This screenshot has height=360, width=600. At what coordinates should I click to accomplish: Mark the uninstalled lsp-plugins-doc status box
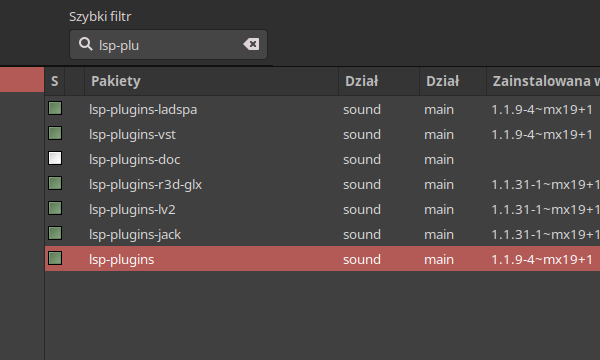(x=55, y=158)
